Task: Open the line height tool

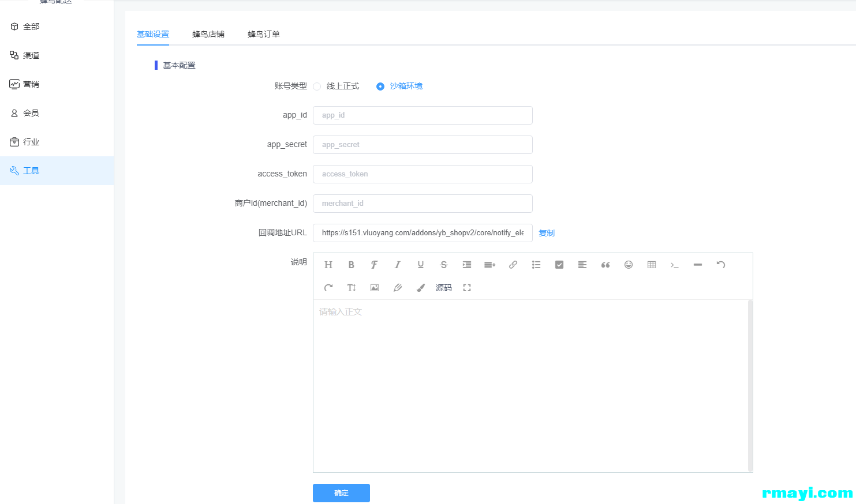Action: (x=490, y=265)
